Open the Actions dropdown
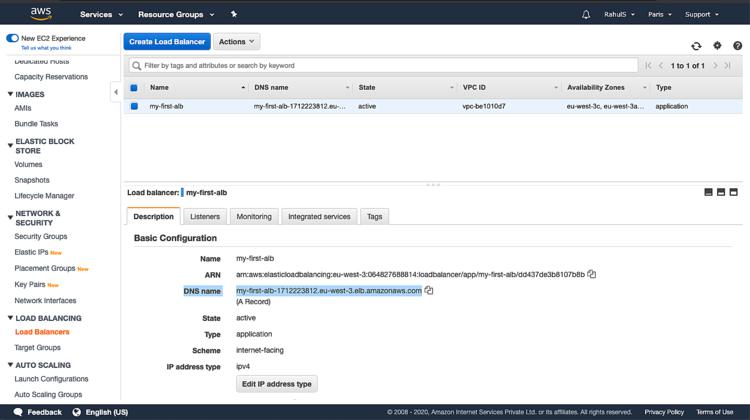 (x=237, y=42)
